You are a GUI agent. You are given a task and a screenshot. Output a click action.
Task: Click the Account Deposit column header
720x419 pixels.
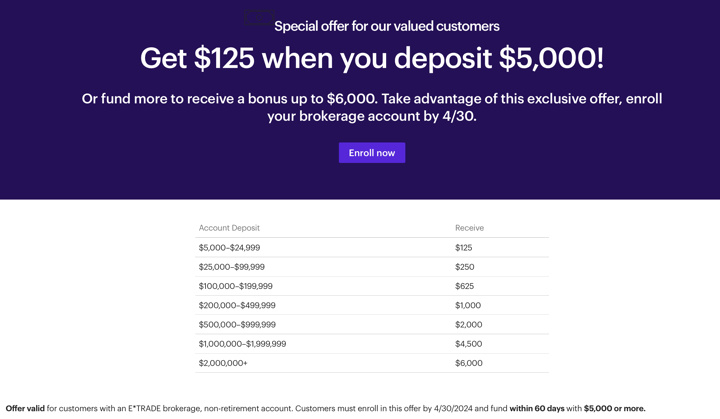click(x=229, y=228)
